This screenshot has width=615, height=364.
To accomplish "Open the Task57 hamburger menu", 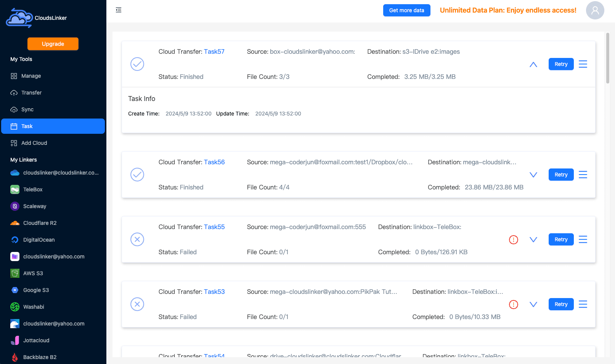I will (583, 64).
